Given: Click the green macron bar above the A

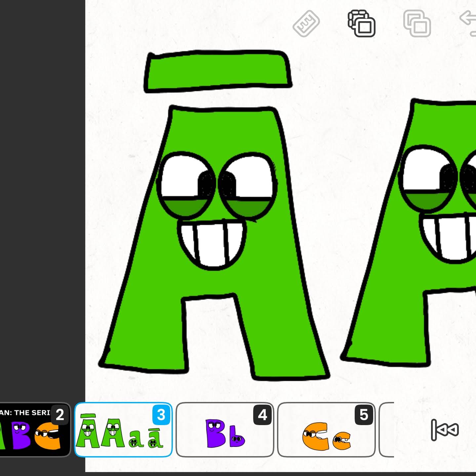Looking at the screenshot, I should click(x=218, y=71).
